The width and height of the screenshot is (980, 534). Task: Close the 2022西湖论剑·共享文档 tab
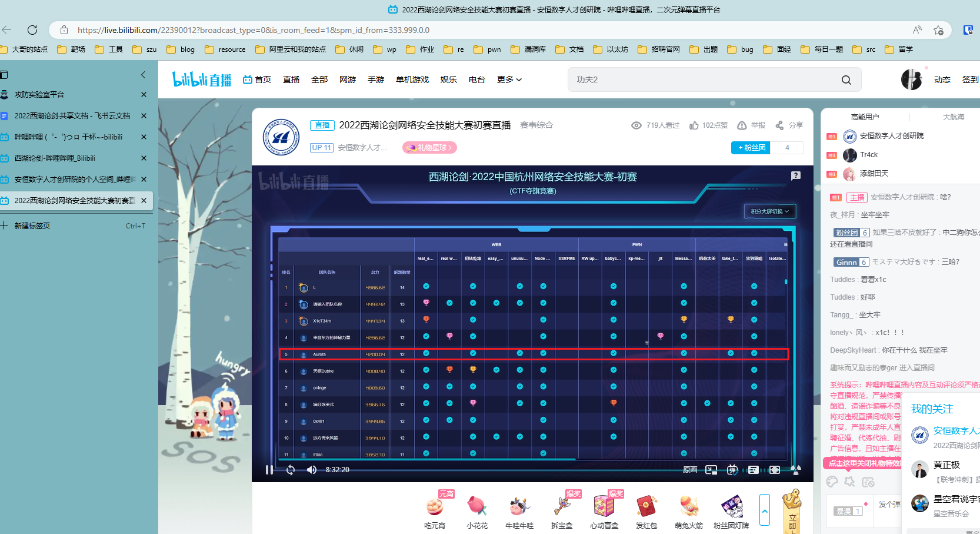[x=144, y=116]
